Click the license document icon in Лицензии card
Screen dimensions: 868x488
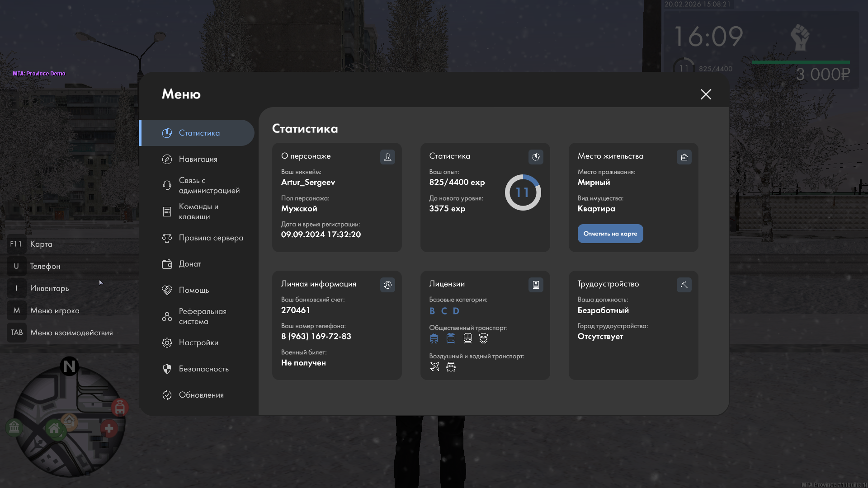[536, 285]
